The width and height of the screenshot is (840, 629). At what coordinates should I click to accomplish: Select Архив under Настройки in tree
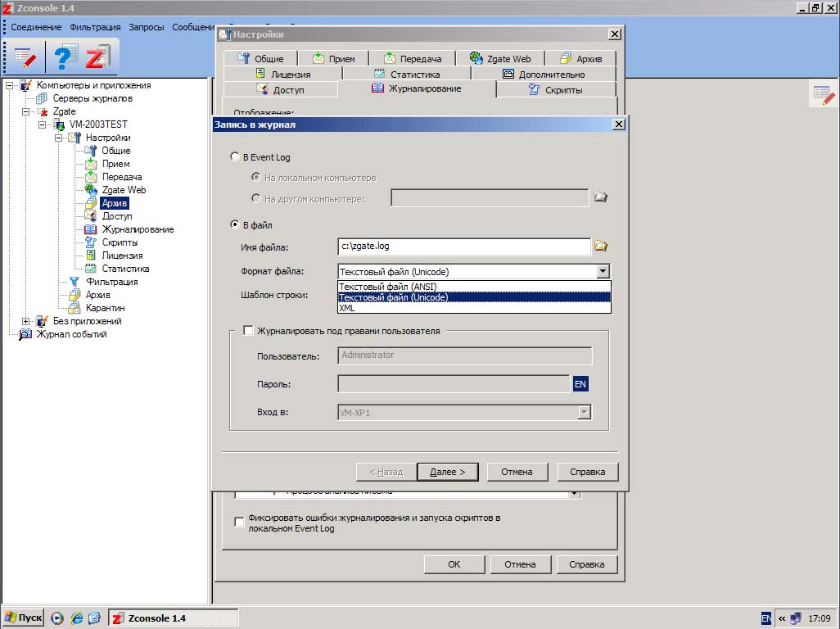coord(115,203)
